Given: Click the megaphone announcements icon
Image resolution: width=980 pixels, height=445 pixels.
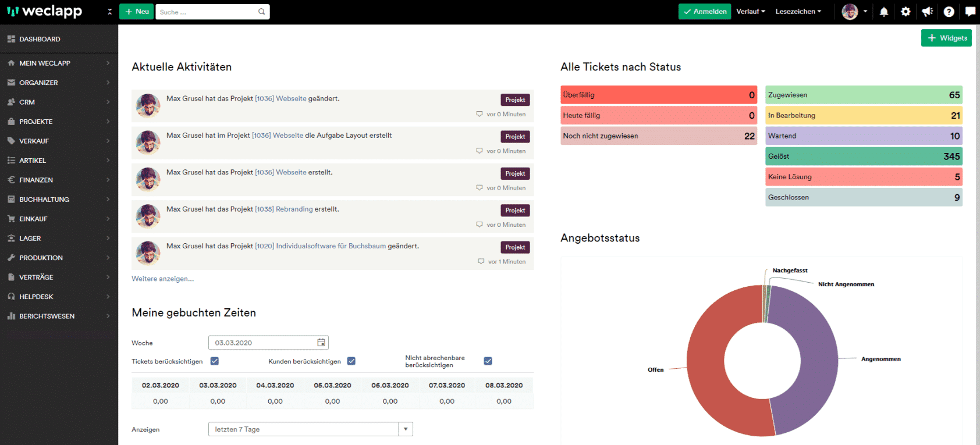Looking at the screenshot, I should click(927, 12).
